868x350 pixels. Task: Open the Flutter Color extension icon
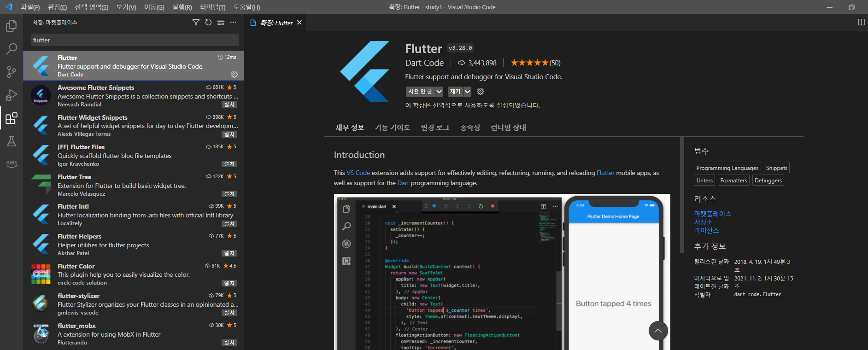[41, 274]
